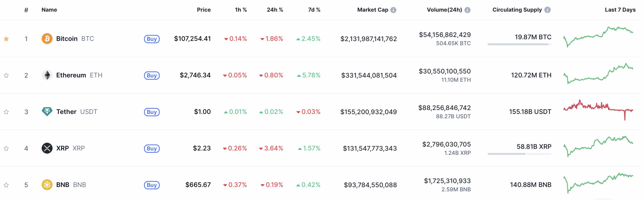Click Buy next to Ethereum

click(152, 75)
